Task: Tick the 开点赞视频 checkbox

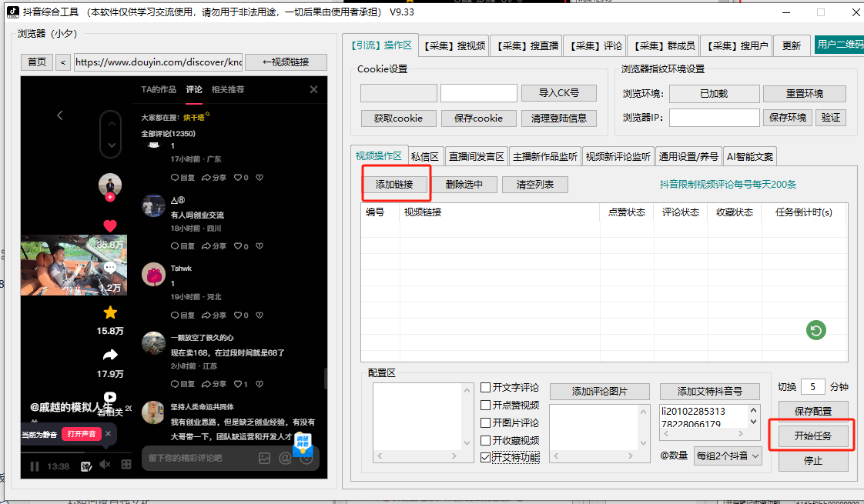Action: point(486,406)
